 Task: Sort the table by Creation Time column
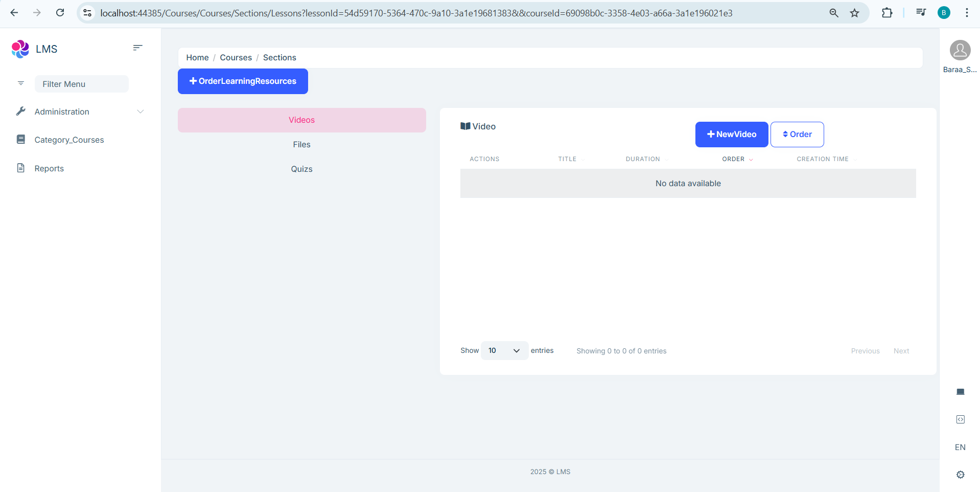point(823,159)
